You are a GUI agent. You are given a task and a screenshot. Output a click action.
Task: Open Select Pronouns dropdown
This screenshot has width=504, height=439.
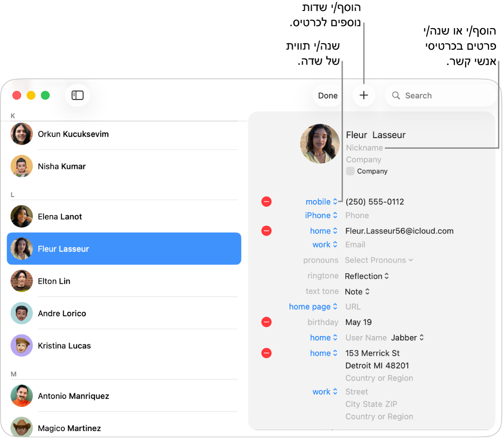coord(379,260)
